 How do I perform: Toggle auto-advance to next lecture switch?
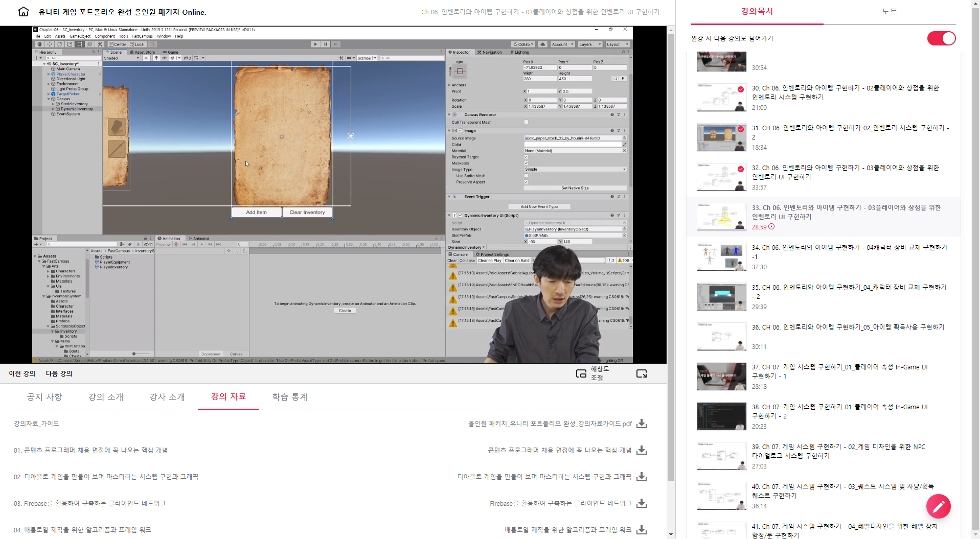click(941, 38)
